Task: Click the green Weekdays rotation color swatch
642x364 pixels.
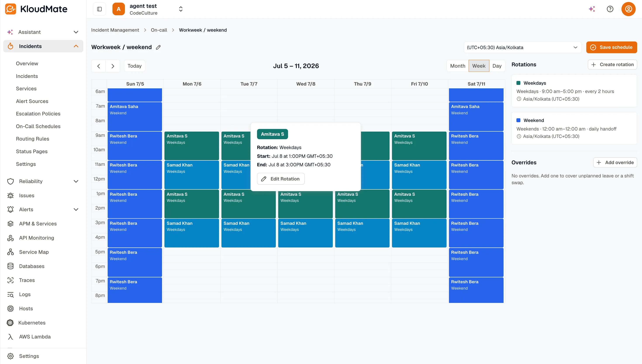Action: tap(518, 83)
